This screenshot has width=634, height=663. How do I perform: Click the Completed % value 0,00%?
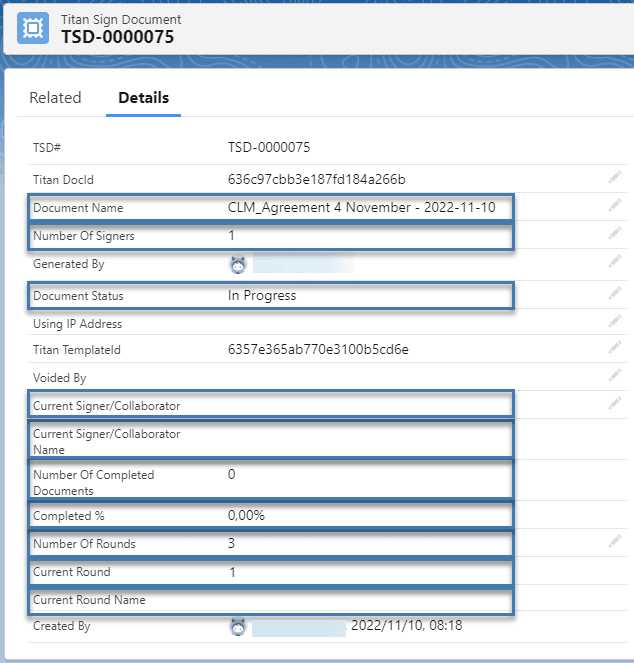[246, 515]
